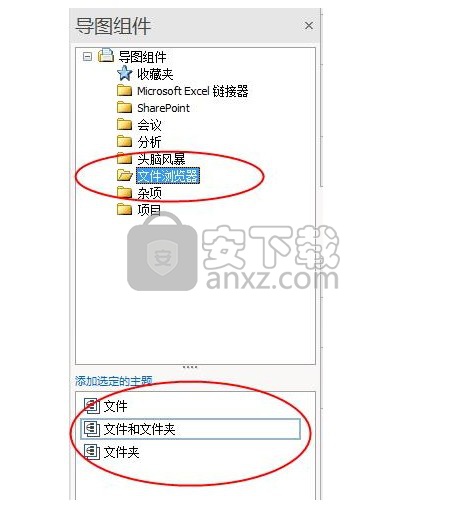Click the Microsoft Excel 链接器 folder icon

click(125, 90)
